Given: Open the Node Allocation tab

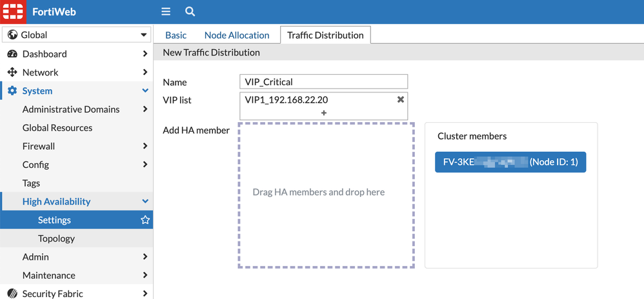Looking at the screenshot, I should tap(237, 36).
